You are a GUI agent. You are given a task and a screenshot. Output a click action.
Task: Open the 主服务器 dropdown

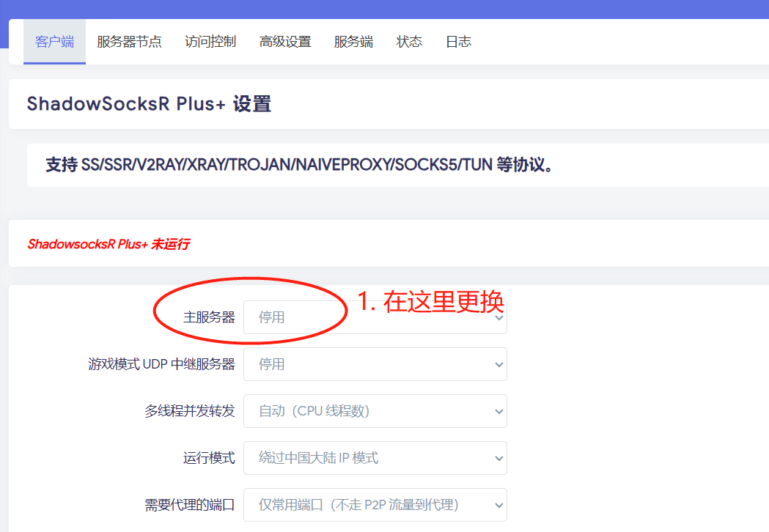coord(375,317)
